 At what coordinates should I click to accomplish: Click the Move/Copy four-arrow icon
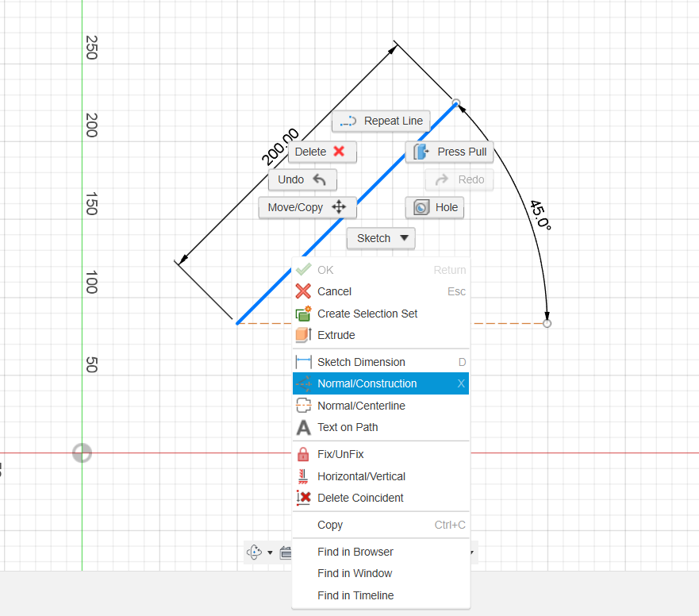pos(339,207)
